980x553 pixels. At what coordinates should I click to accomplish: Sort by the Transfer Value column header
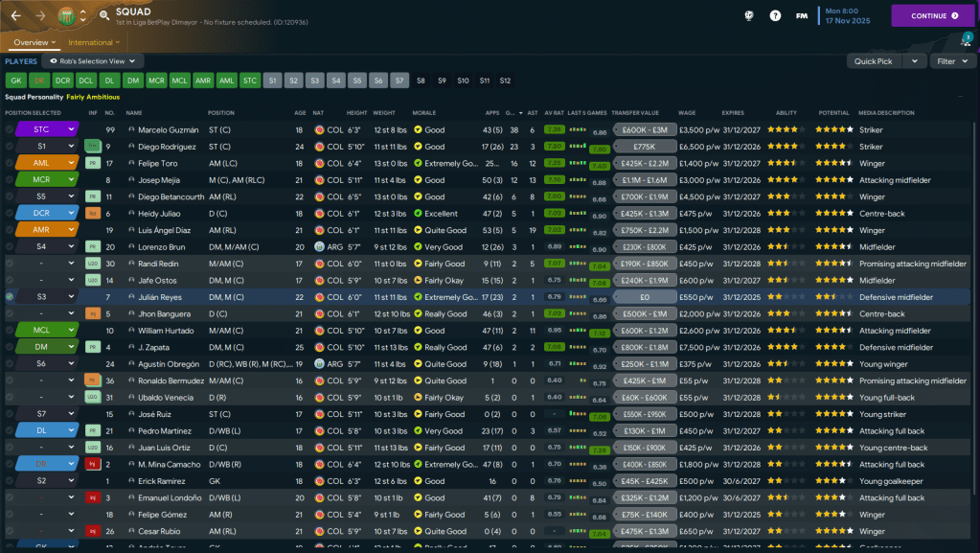point(636,112)
